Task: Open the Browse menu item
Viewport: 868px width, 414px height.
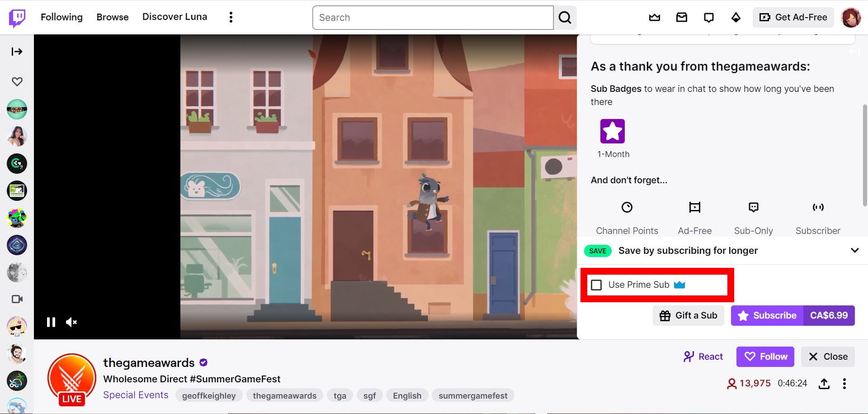Action: [112, 17]
